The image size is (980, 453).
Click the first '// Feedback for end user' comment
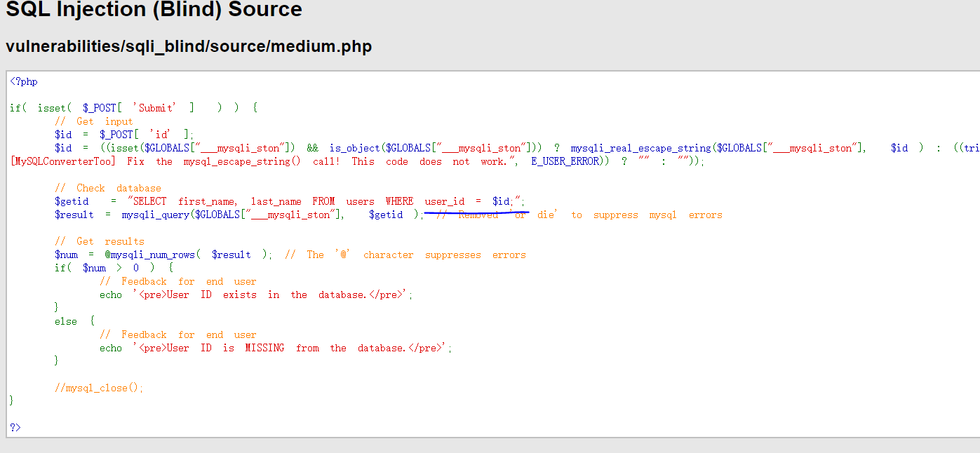[178, 281]
